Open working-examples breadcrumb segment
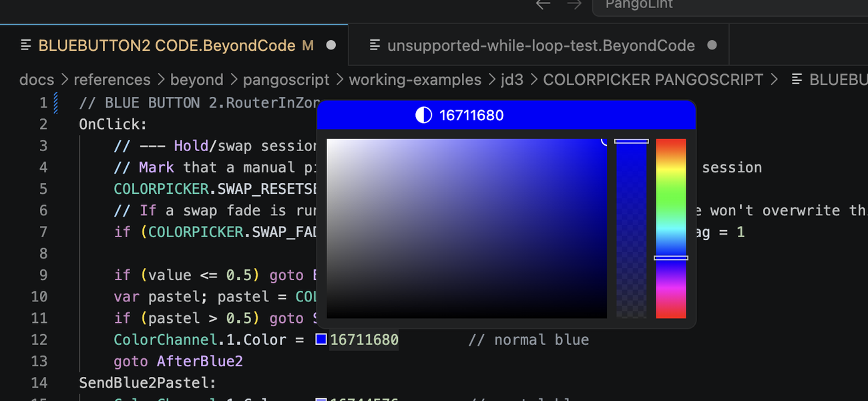The width and height of the screenshot is (868, 401). (415, 80)
